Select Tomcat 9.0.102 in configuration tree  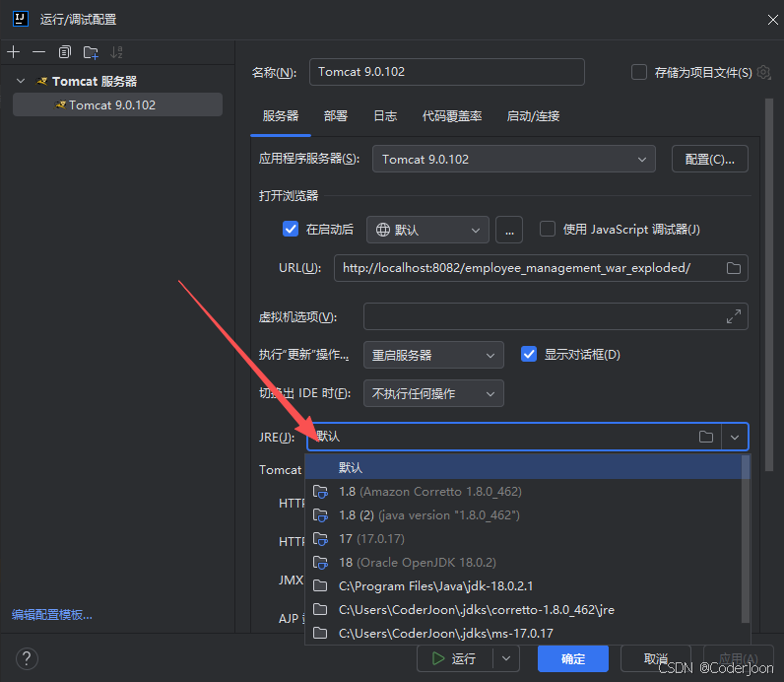(x=117, y=104)
